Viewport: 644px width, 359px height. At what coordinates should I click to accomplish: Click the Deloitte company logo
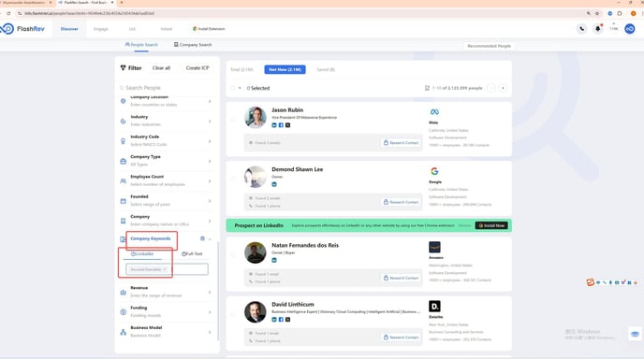[x=434, y=306]
